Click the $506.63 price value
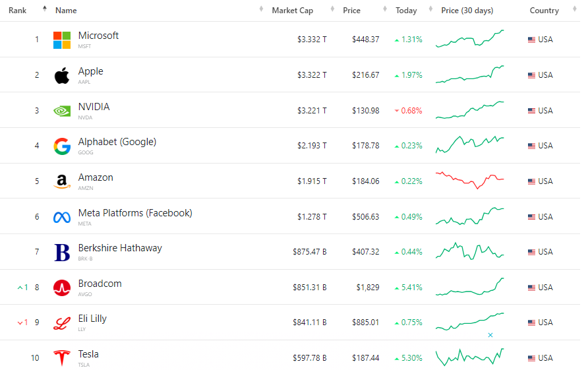Viewport: 588px width, 370px height. tap(366, 217)
